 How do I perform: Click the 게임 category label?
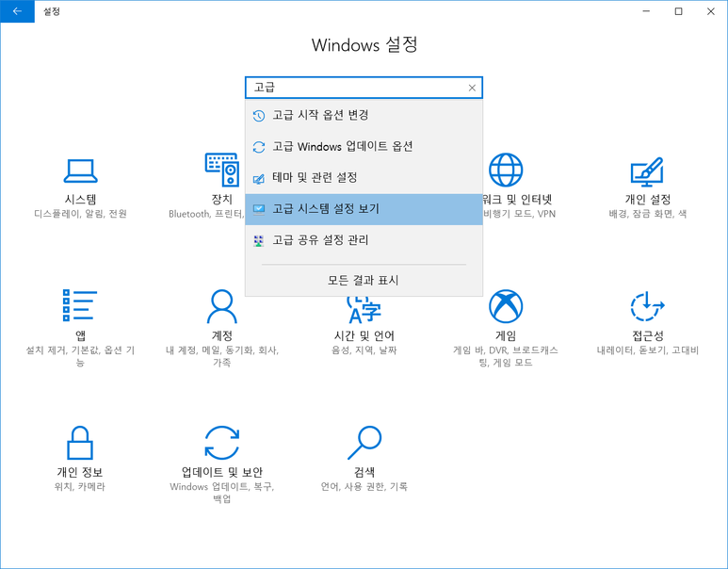(x=506, y=335)
